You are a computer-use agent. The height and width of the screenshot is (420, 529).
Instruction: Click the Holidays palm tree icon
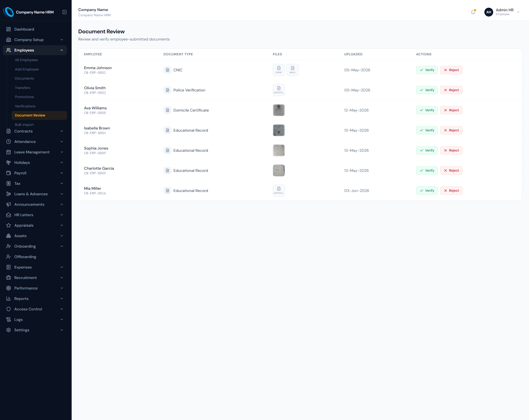click(9, 162)
